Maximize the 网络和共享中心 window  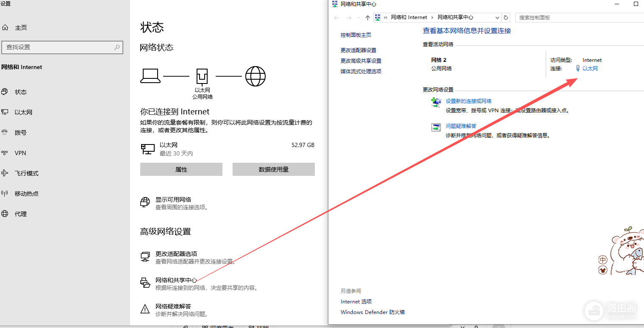(x=636, y=4)
